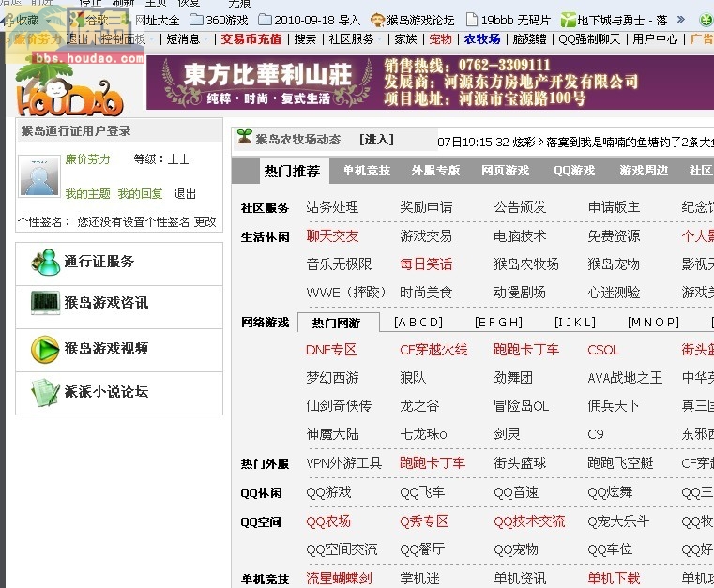714x588 pixels.
Task: Open the DNF专区 forum link
Action: point(331,350)
